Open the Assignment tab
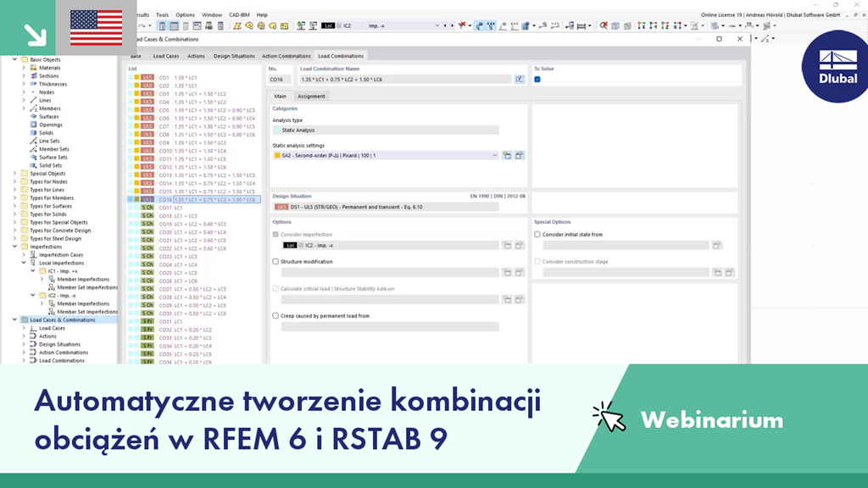The height and width of the screenshot is (488, 868). [311, 97]
